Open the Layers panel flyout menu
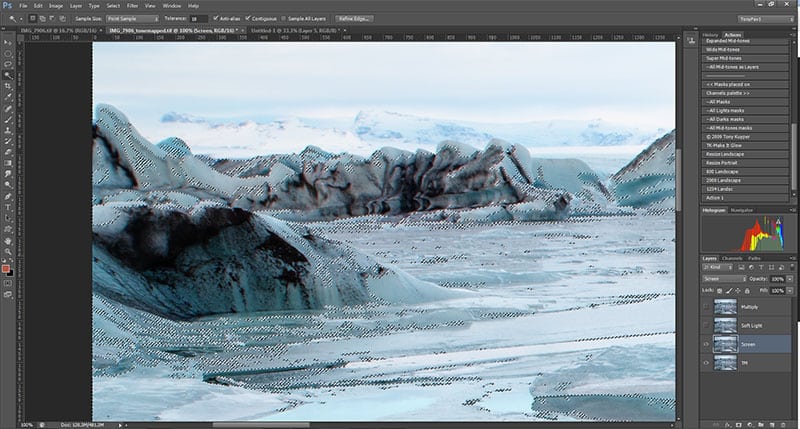 tap(792, 258)
